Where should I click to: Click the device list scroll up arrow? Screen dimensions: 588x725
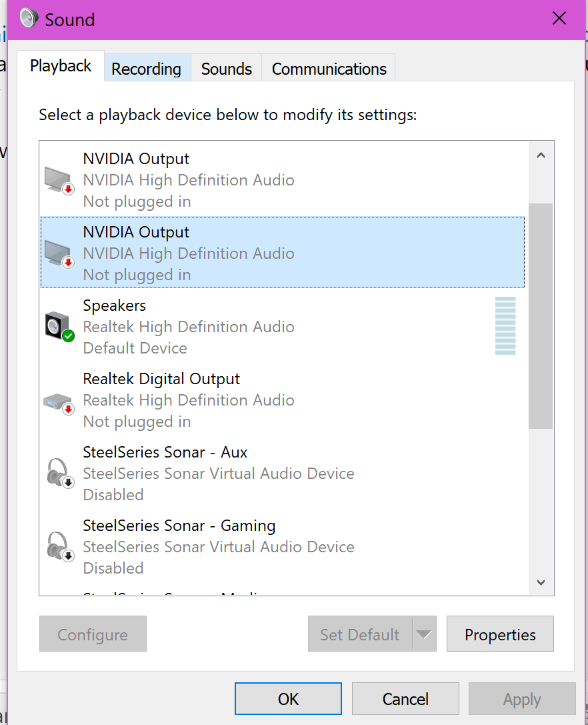point(541,155)
